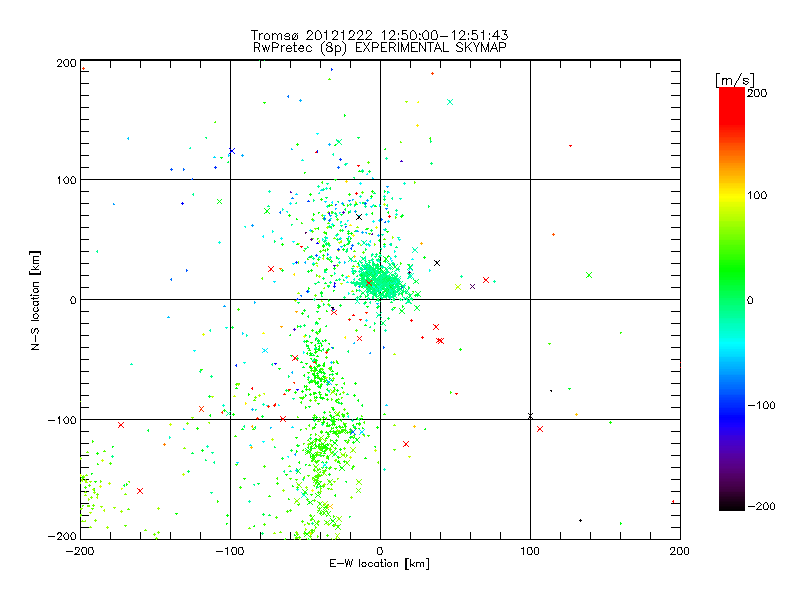Click the '[m/s]' colorbar unit label

tap(734, 80)
